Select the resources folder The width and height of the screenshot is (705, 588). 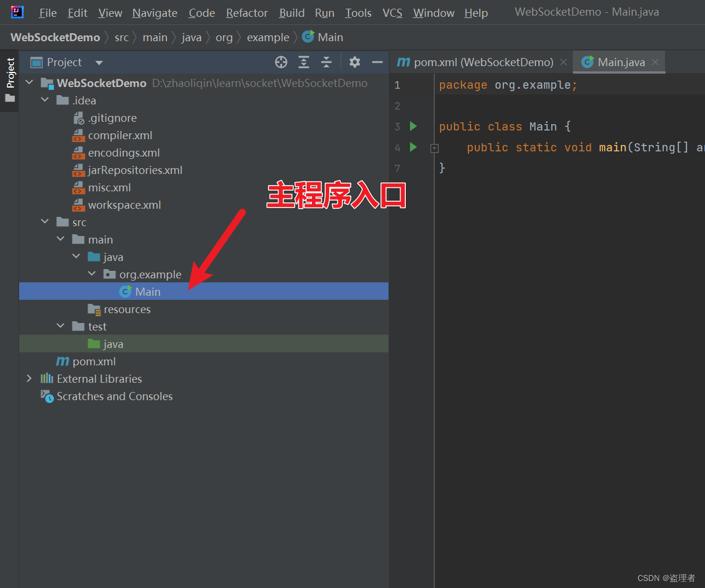coord(127,309)
